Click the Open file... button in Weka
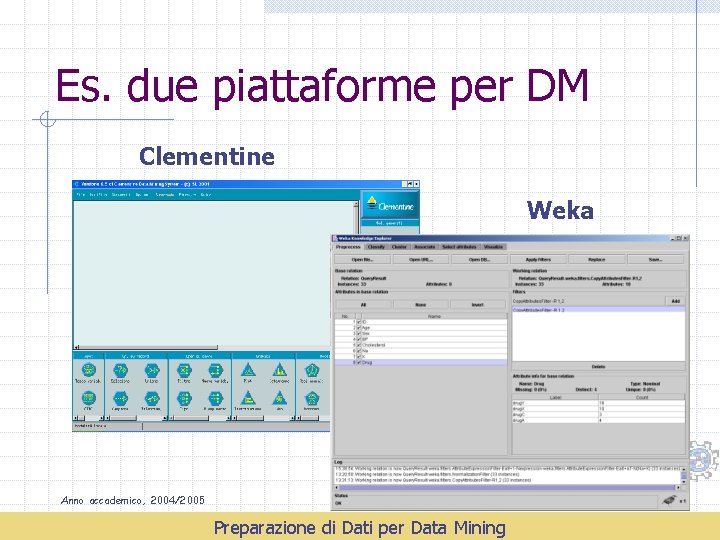The image size is (720, 540). pos(363,259)
